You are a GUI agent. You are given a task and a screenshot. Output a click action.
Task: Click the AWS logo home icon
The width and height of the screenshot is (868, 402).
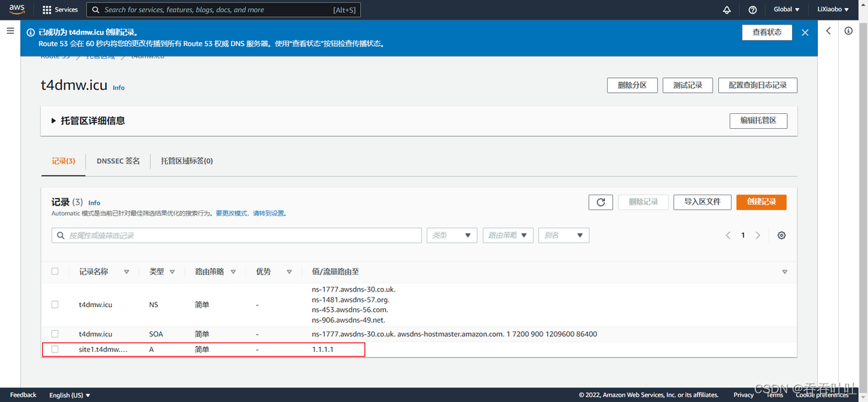tap(17, 9)
